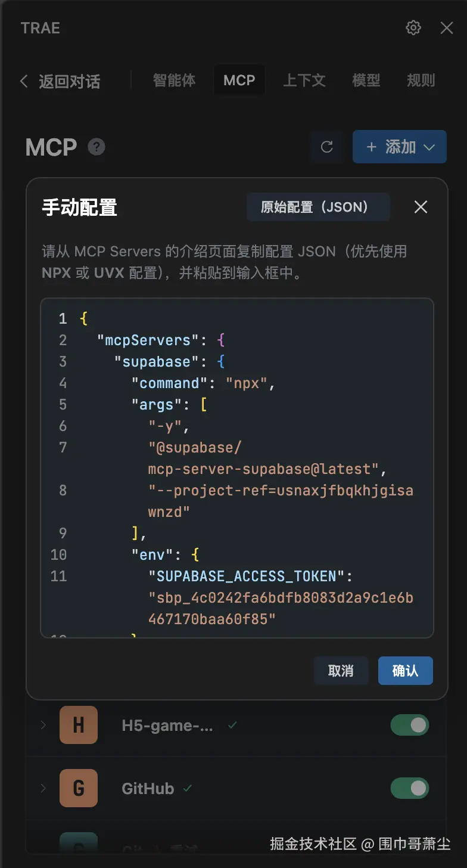Click the green check beside GitHub
The image size is (467, 868).
[x=188, y=788]
